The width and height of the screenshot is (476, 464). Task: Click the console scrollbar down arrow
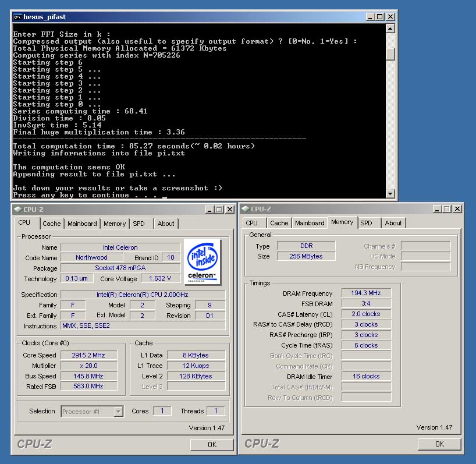pyautogui.click(x=390, y=193)
